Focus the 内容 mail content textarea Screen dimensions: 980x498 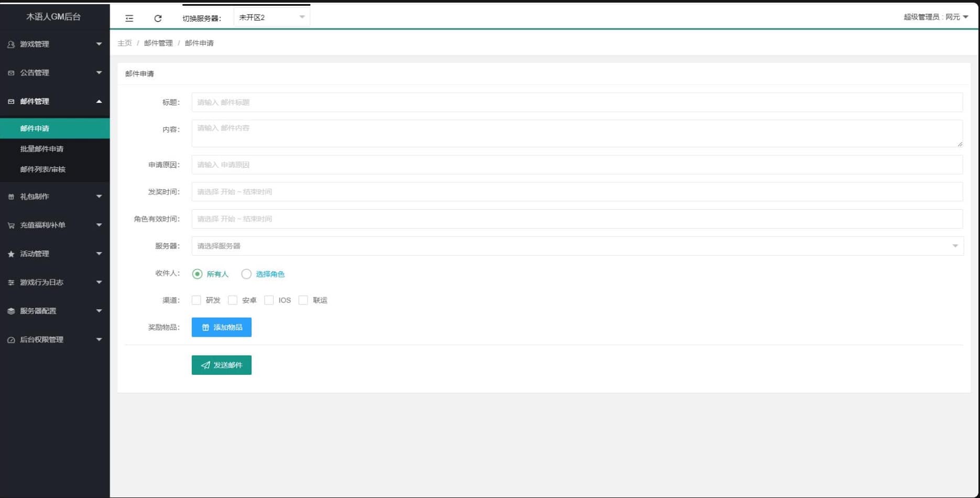[x=578, y=133]
